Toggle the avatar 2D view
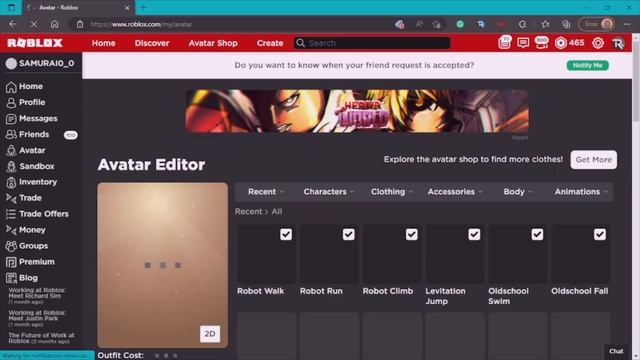 click(x=210, y=333)
